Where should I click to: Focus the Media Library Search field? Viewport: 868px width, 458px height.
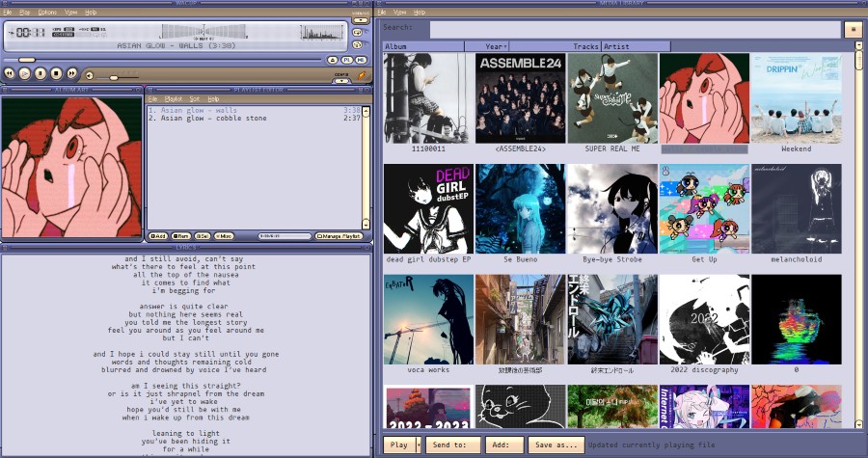(x=636, y=29)
